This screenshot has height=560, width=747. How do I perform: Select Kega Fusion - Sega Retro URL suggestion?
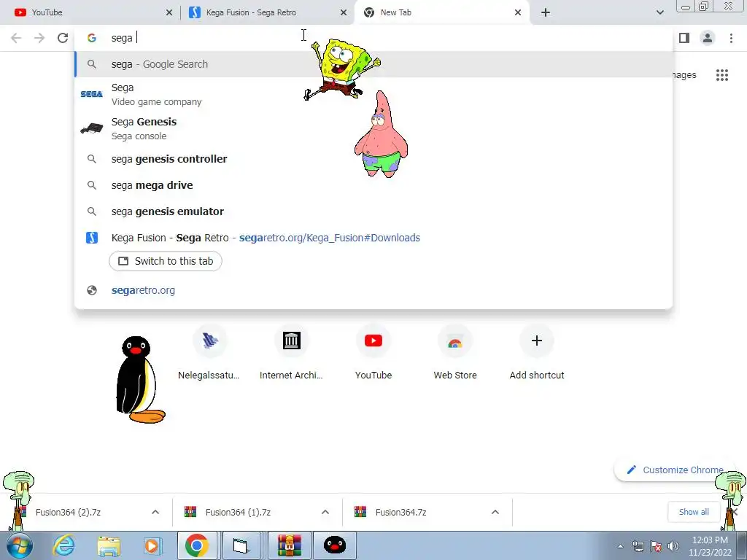pos(373,238)
